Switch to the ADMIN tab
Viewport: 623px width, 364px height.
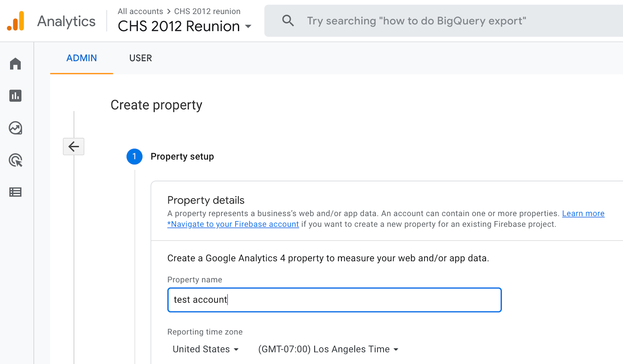pos(81,58)
